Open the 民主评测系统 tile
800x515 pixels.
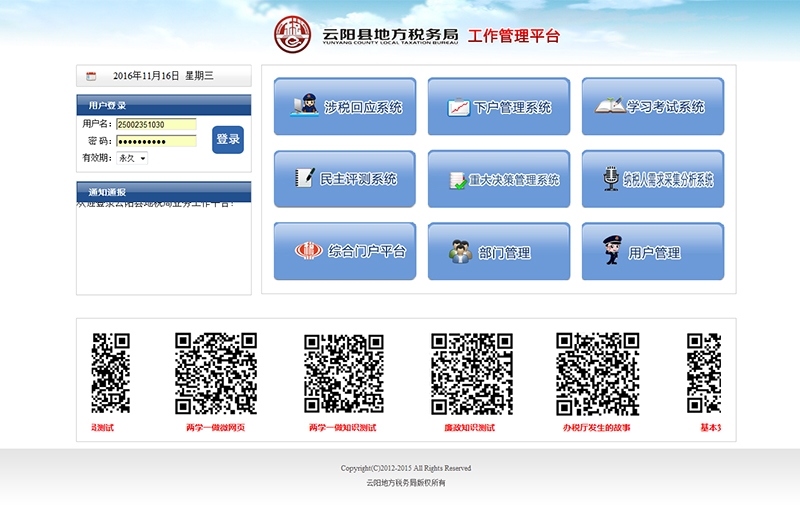[345, 179]
